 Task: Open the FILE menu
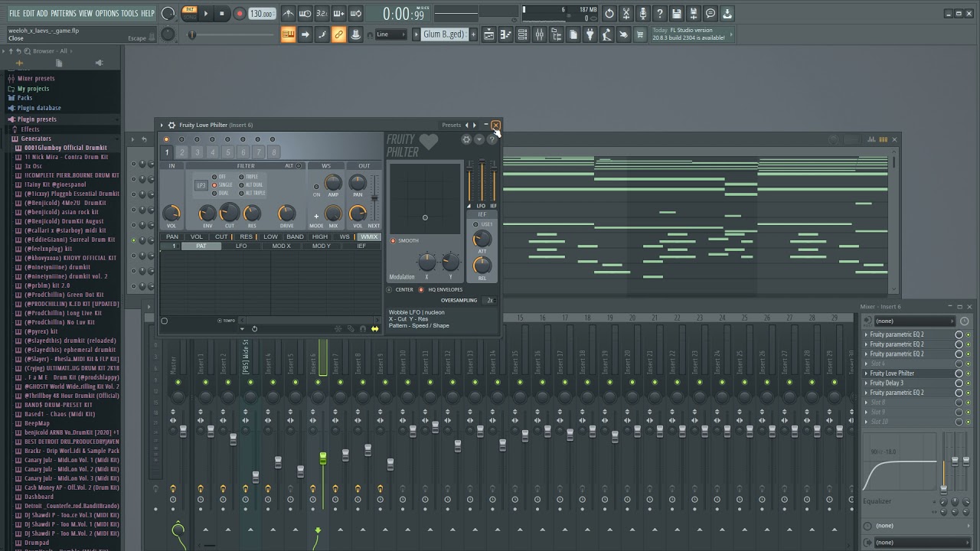click(15, 13)
